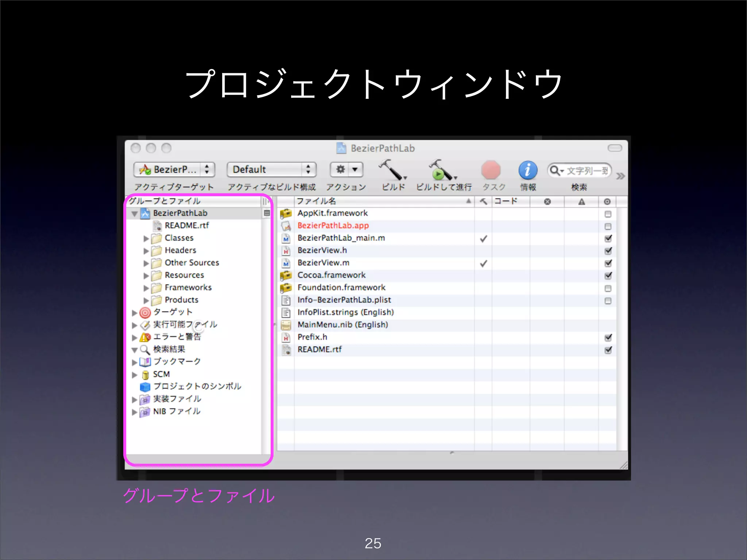Viewport: 747px width, 560px height.
Task: Click the red Tasks stop icon
Action: pos(491,170)
